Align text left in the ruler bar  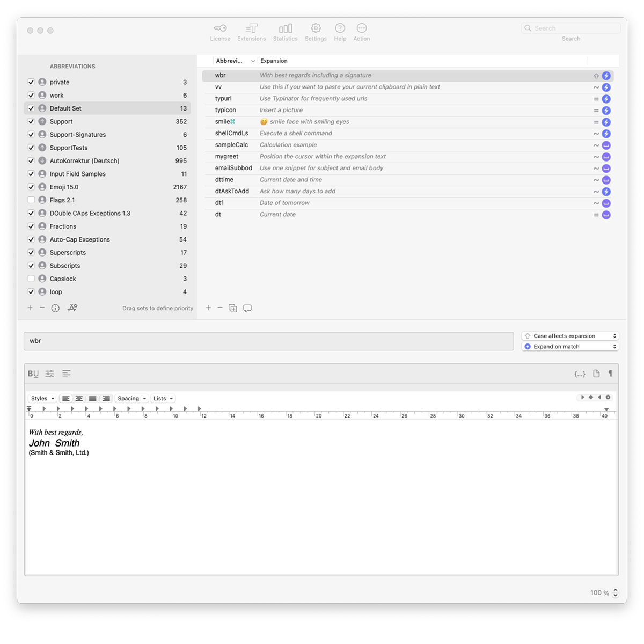65,399
